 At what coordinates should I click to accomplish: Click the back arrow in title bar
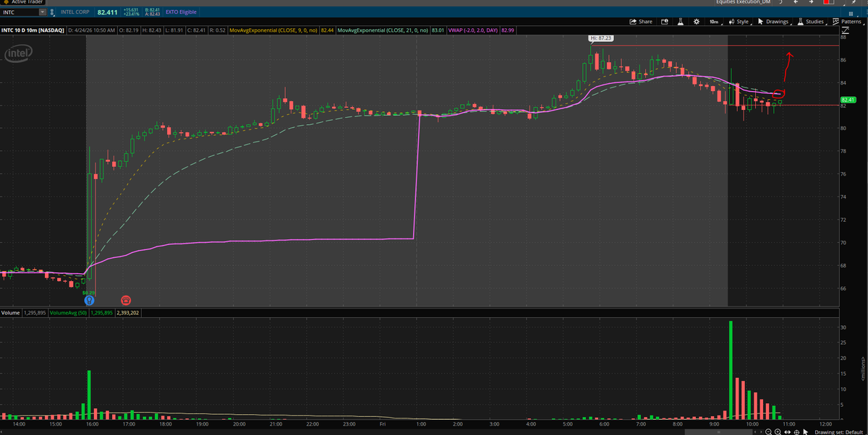point(796,2)
